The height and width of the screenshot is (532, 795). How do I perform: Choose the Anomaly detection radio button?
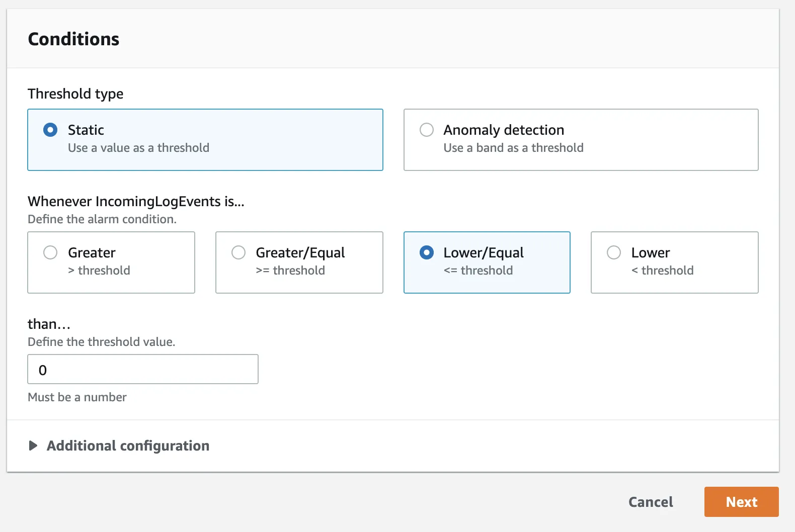click(427, 130)
